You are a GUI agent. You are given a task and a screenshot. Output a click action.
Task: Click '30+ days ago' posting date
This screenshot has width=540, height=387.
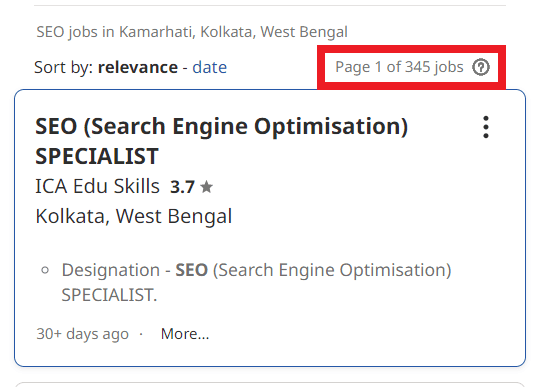point(82,334)
